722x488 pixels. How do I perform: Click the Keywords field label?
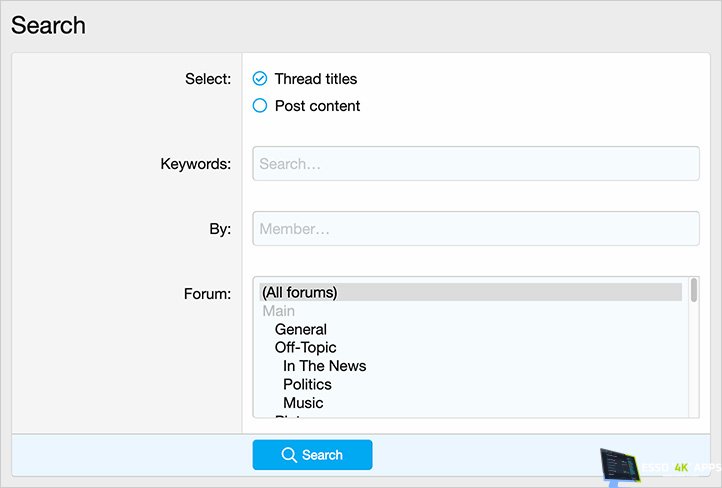click(196, 164)
